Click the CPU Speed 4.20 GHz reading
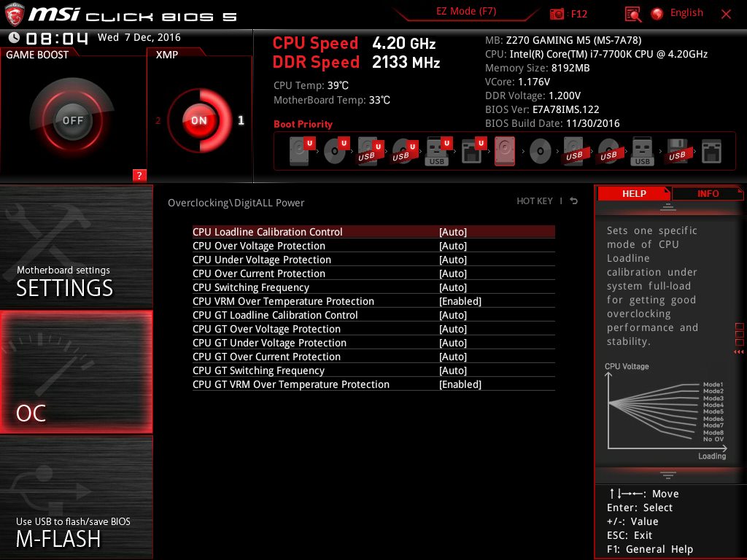The width and height of the screenshot is (747, 560). tap(354, 43)
